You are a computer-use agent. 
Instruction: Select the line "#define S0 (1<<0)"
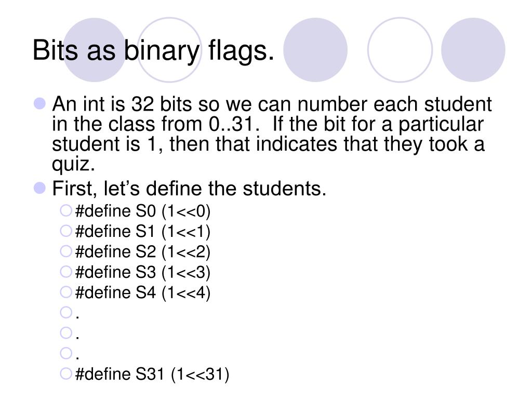[143, 211]
